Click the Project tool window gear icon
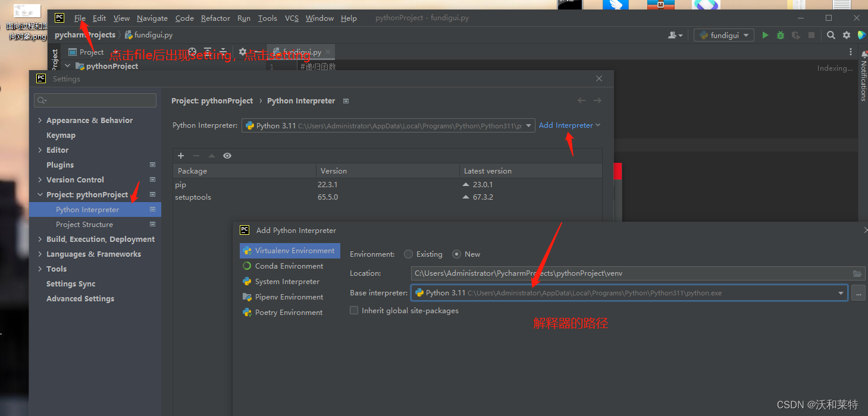Screen dimensions: 868x416 (x=243, y=52)
